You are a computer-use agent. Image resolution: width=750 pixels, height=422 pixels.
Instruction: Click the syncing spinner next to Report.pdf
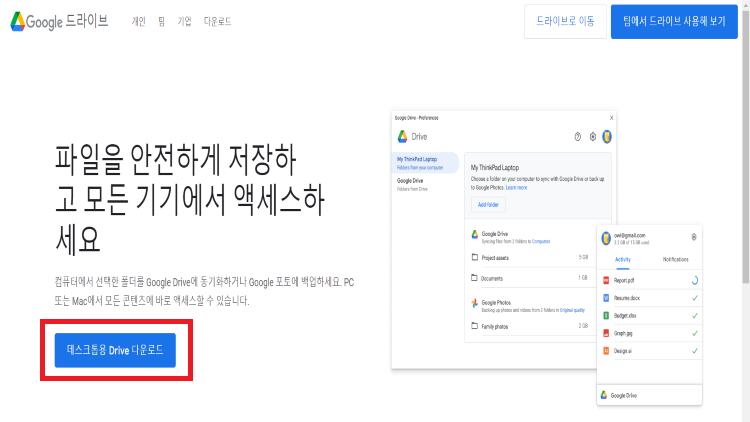695,281
